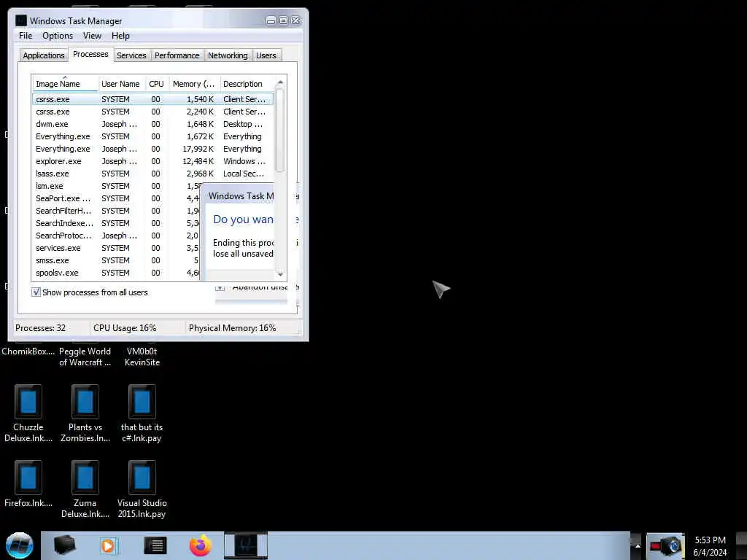
Task: Open the black cube taskbar icon
Action: pos(64,545)
